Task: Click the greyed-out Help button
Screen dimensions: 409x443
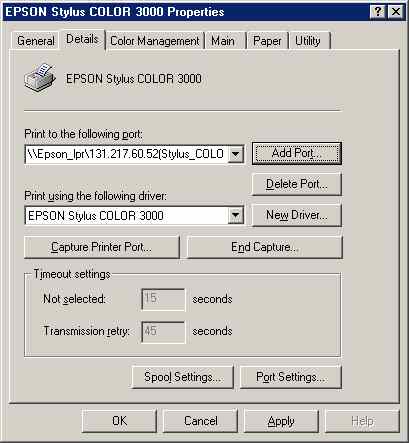Action: click(362, 421)
